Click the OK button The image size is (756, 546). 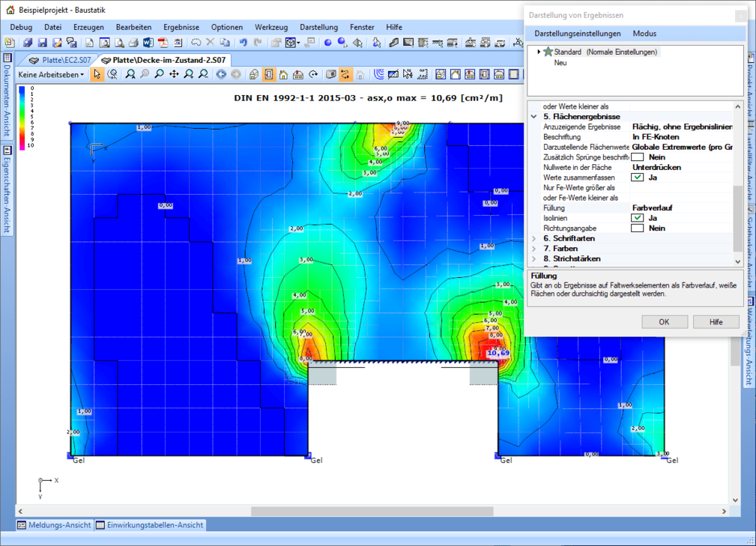pyautogui.click(x=664, y=321)
